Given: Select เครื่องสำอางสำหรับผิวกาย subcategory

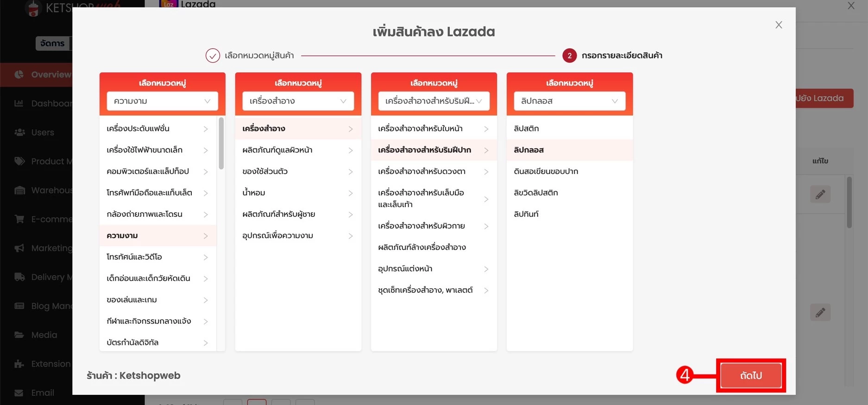Looking at the screenshot, I should click(434, 226).
